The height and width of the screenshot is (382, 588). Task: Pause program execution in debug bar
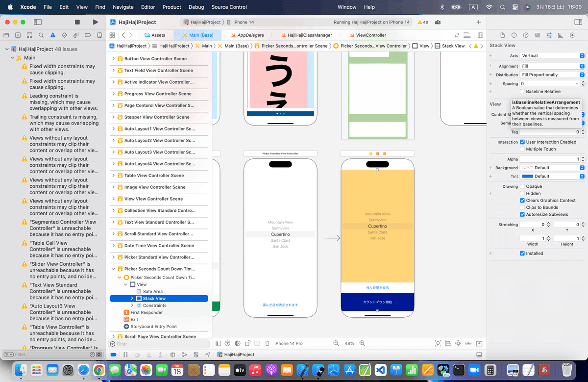point(125,355)
